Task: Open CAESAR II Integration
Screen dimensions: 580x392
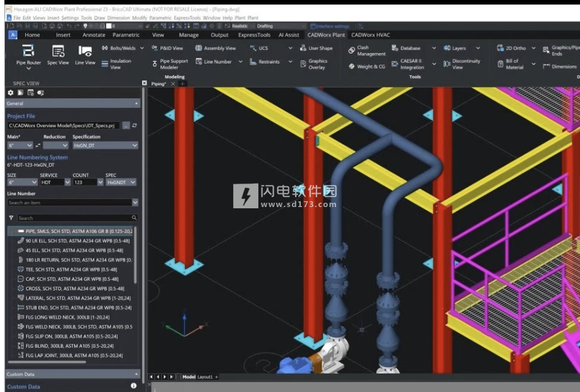Action: 408,64
